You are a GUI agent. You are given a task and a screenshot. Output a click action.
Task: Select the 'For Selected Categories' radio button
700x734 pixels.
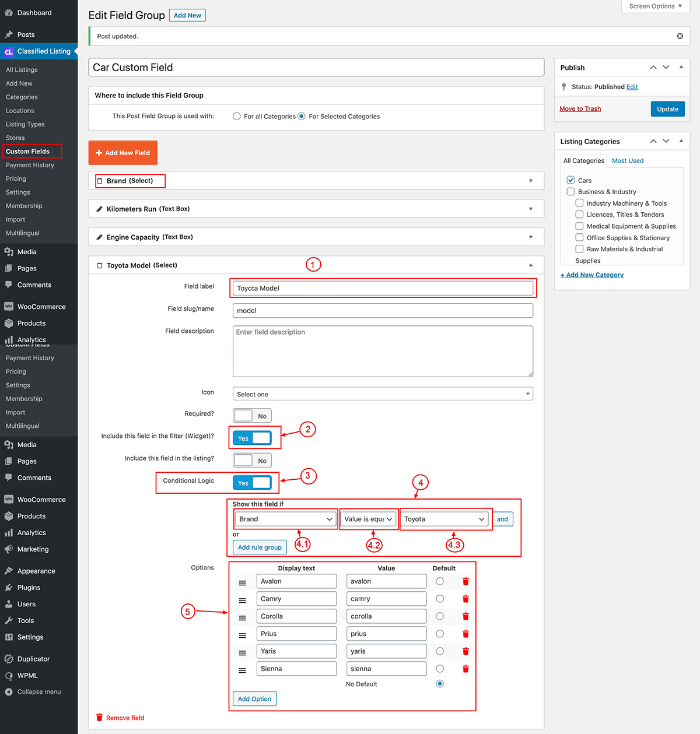point(302,116)
